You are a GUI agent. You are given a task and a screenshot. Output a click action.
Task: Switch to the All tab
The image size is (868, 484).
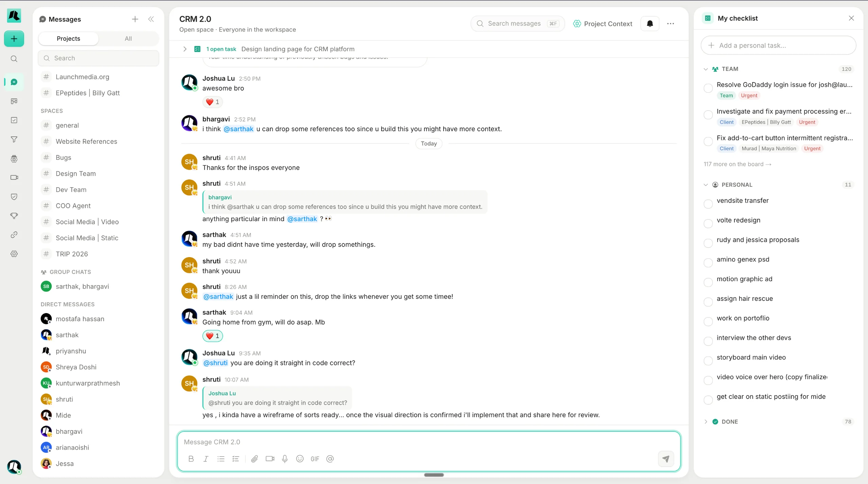128,39
